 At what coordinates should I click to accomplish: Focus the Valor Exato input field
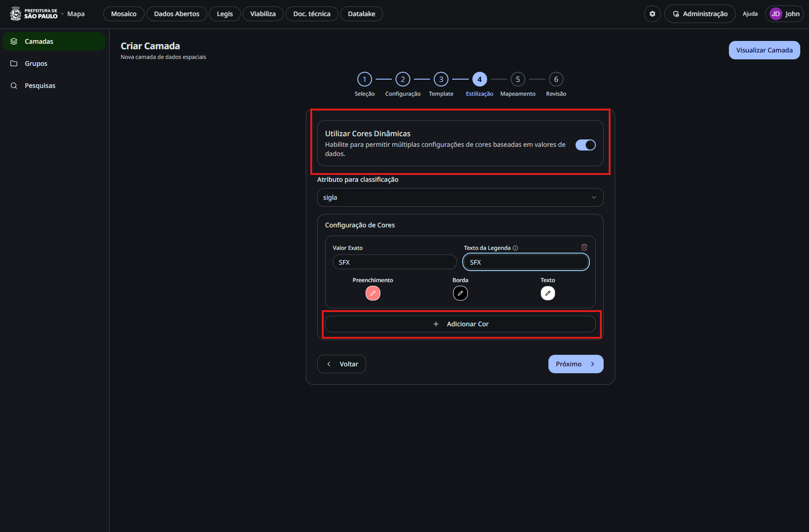(x=395, y=262)
